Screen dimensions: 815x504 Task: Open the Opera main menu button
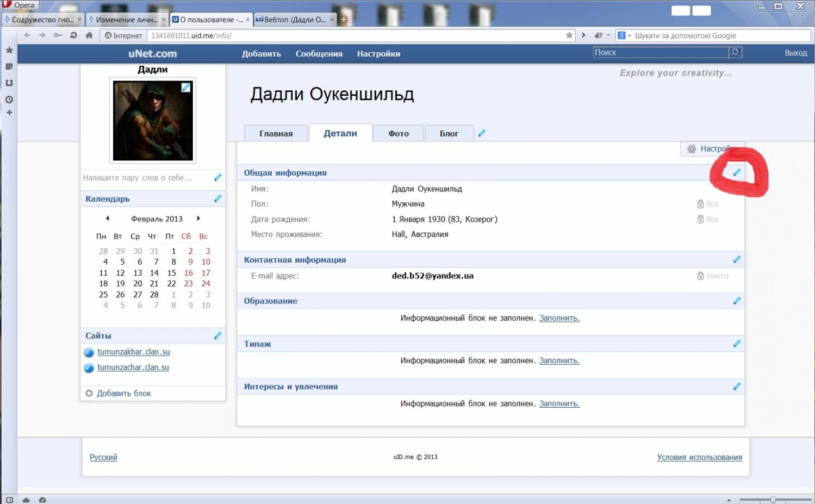[x=20, y=5]
